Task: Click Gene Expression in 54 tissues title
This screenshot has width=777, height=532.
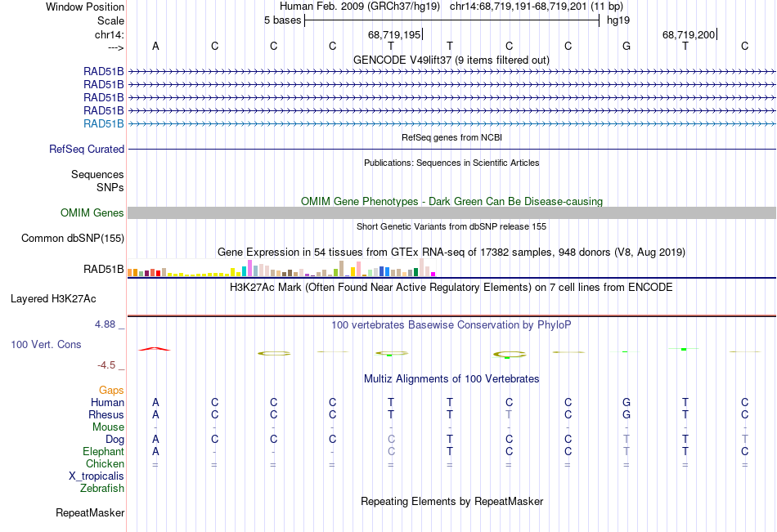Action: (451, 253)
